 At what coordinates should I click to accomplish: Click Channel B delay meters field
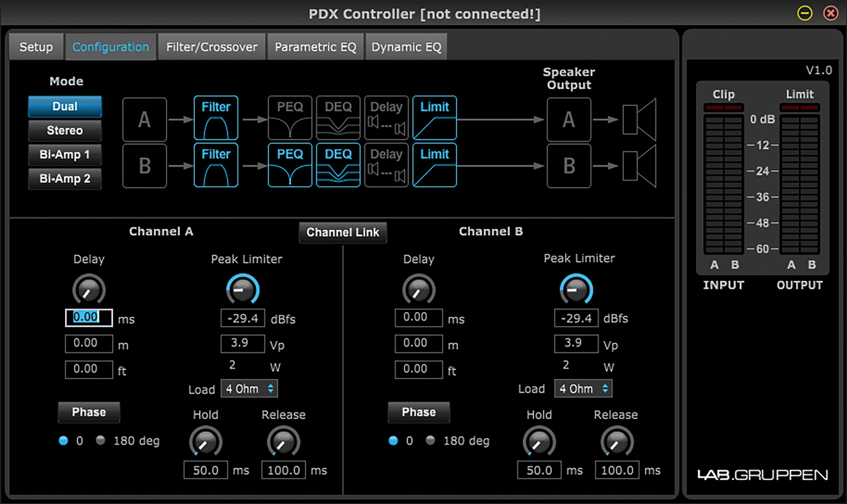point(419,344)
